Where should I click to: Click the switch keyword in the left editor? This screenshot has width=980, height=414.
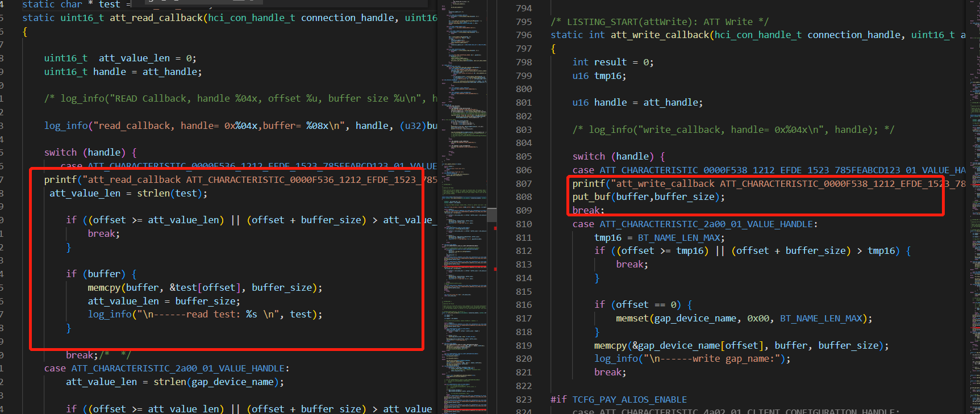pos(61,152)
